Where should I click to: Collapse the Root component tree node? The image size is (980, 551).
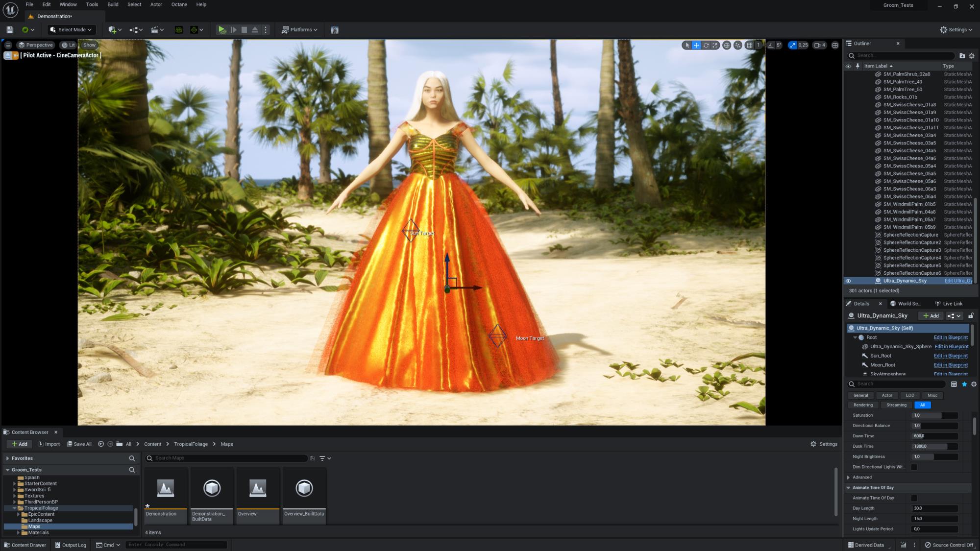pos(855,337)
